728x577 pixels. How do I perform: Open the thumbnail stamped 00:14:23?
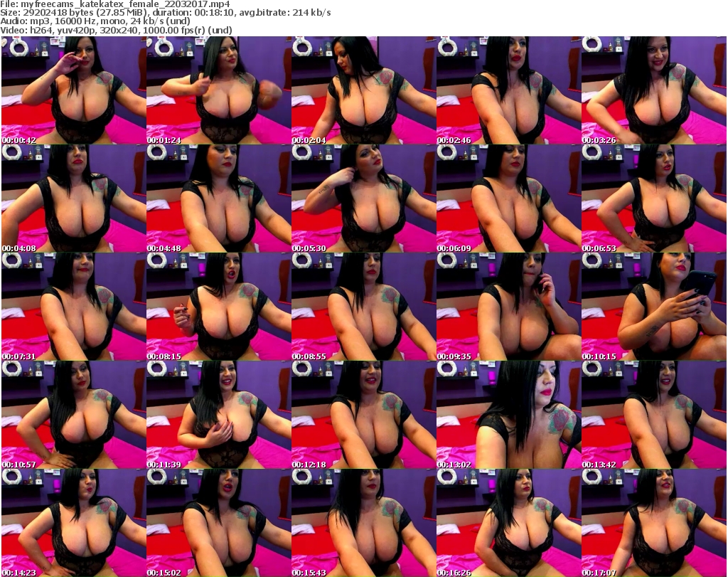pos(73,523)
